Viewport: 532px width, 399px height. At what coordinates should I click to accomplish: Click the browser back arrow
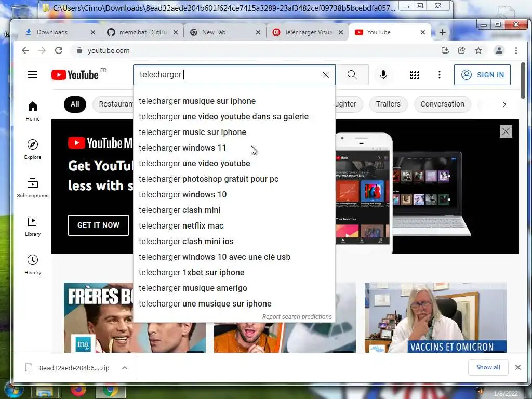[x=25, y=50]
